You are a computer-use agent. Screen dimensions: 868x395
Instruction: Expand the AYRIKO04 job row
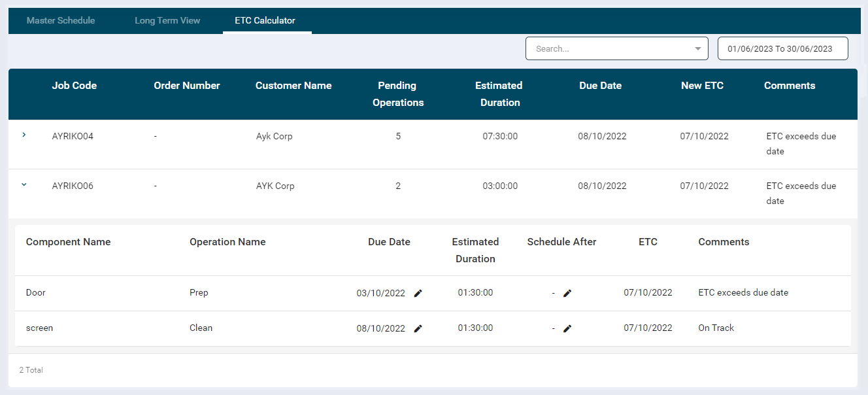point(24,135)
